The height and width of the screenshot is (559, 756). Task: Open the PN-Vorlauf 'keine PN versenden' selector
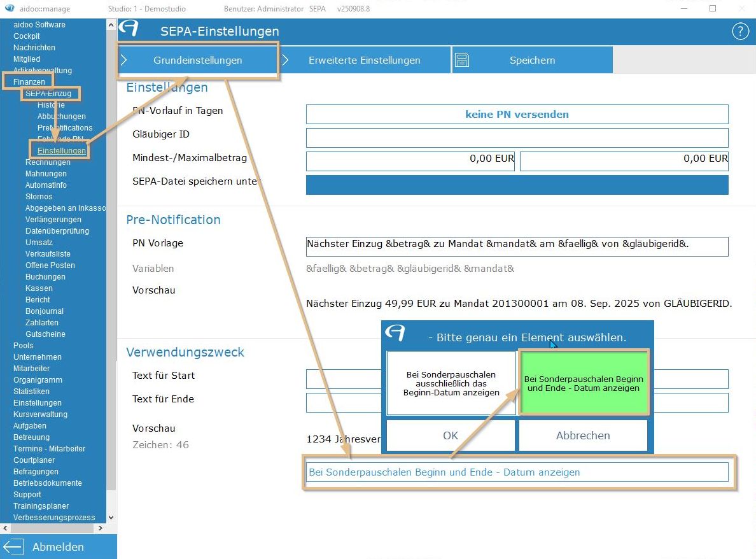tap(517, 115)
